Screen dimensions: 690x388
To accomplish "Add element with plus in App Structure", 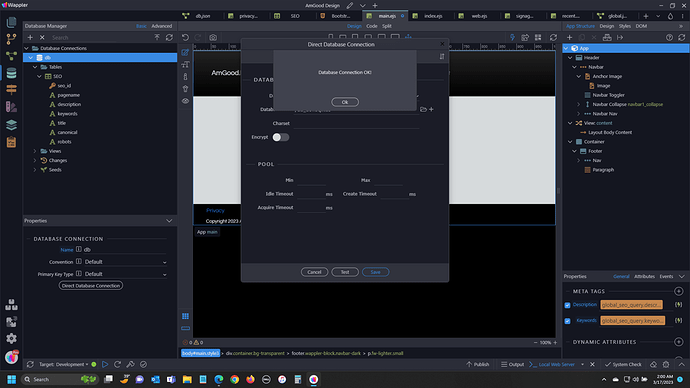I will click(x=569, y=37).
